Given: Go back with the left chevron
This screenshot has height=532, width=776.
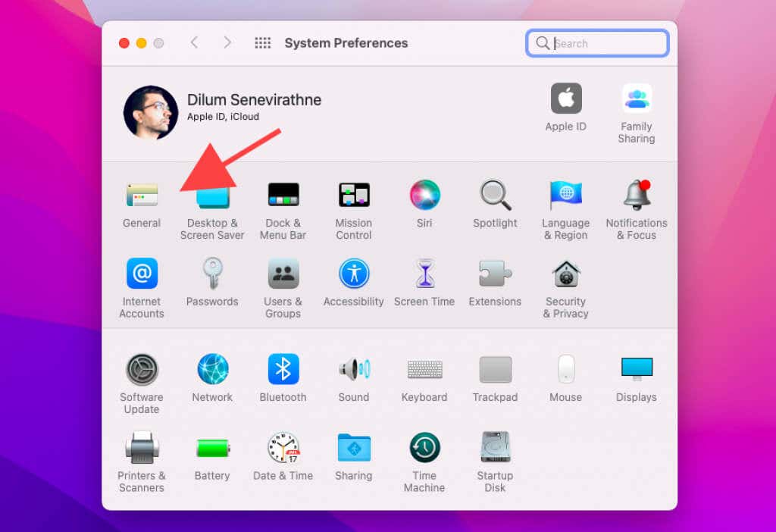Looking at the screenshot, I should (195, 42).
